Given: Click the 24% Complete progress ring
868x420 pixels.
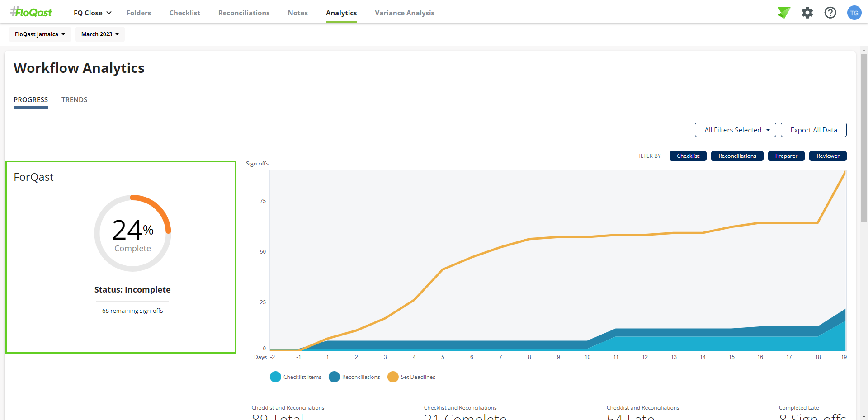Looking at the screenshot, I should [x=132, y=233].
